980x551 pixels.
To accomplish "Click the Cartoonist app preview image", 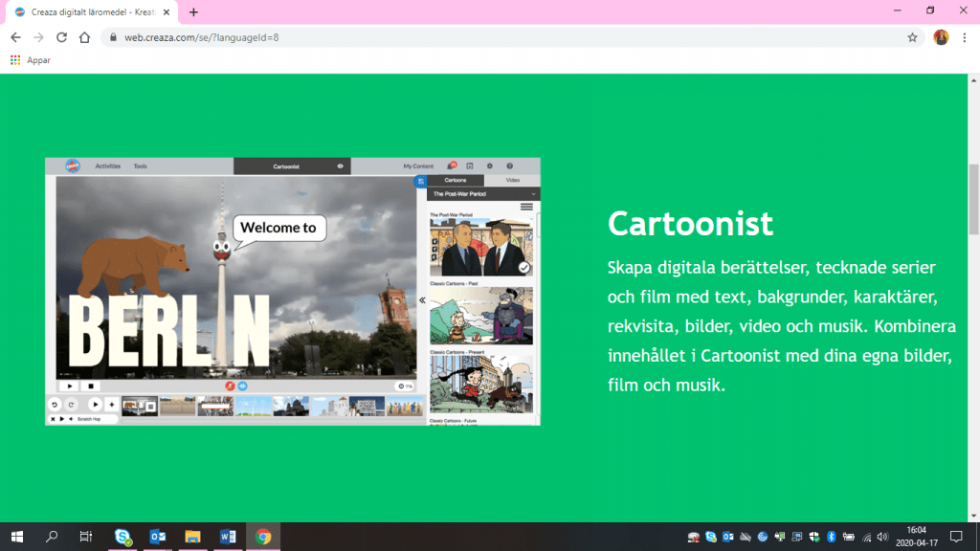I will pos(293,292).
